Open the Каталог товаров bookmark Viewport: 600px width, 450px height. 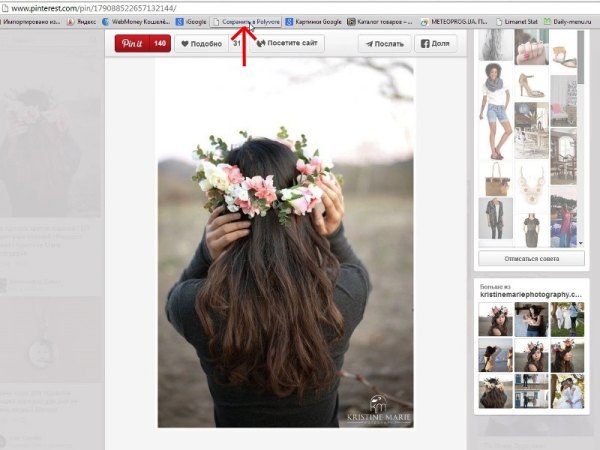click(380, 22)
